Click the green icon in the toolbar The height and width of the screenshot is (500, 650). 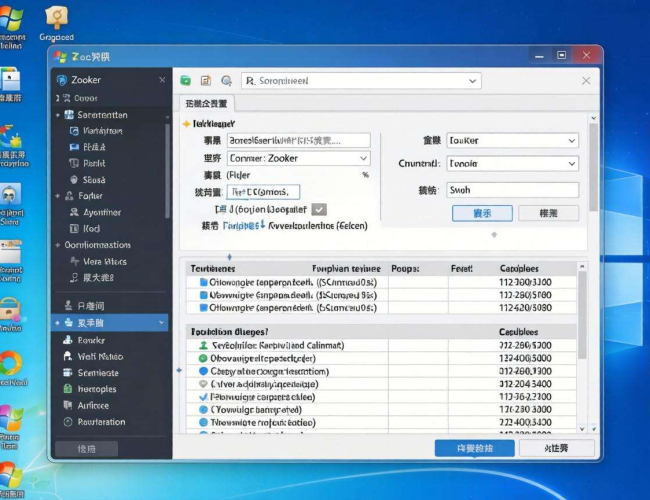tap(185, 80)
